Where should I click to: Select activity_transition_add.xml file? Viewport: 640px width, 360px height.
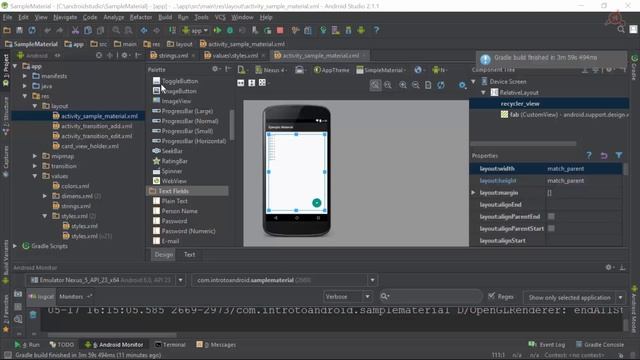click(97, 126)
